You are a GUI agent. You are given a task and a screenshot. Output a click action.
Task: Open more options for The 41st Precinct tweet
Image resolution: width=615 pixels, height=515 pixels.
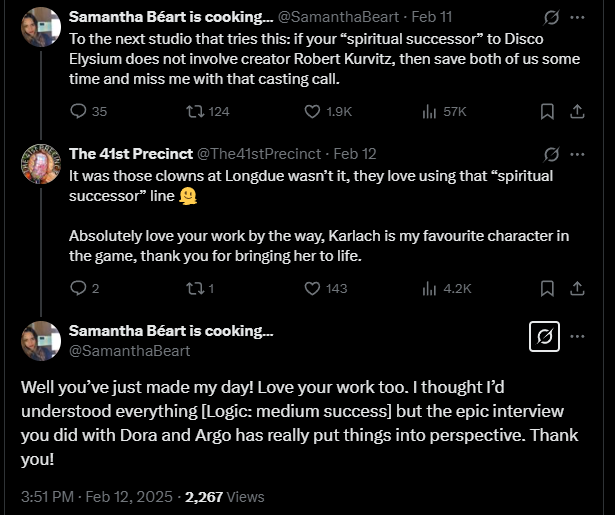[x=577, y=154]
